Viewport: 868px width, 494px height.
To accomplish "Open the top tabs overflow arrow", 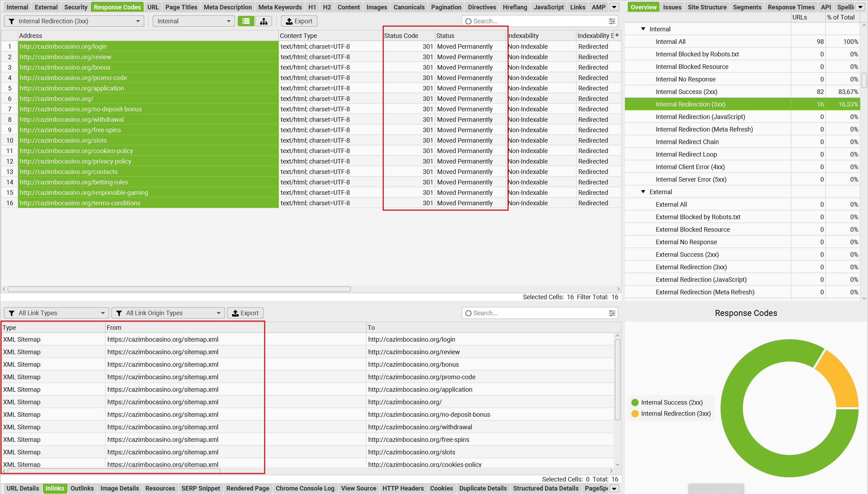I will tap(614, 7).
